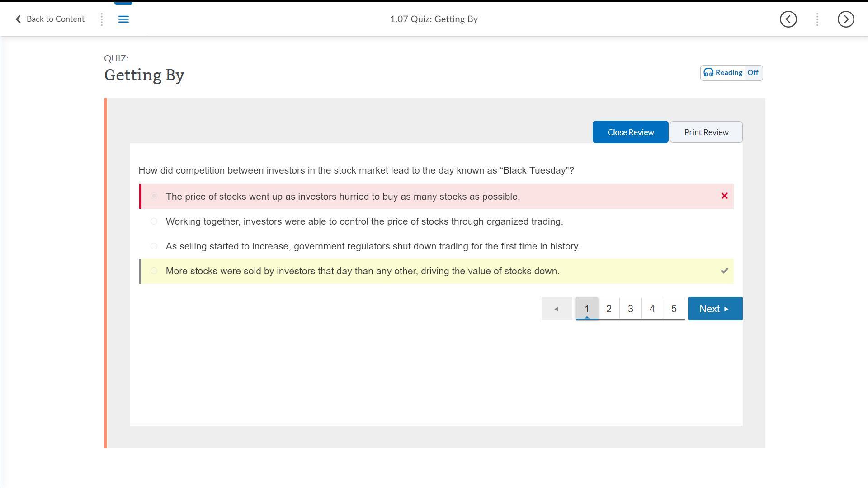
Task: Click the headphones Reading icon
Action: (x=708, y=73)
